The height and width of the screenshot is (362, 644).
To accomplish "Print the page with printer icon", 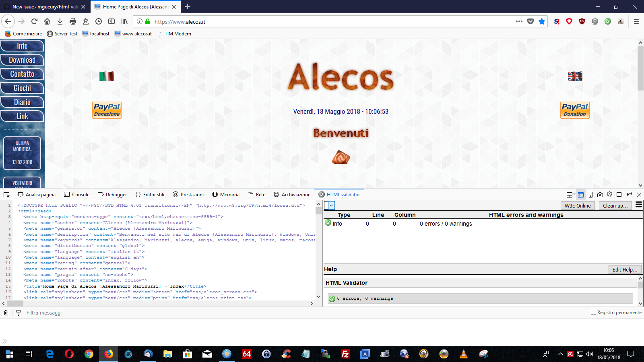I will [x=73, y=21].
